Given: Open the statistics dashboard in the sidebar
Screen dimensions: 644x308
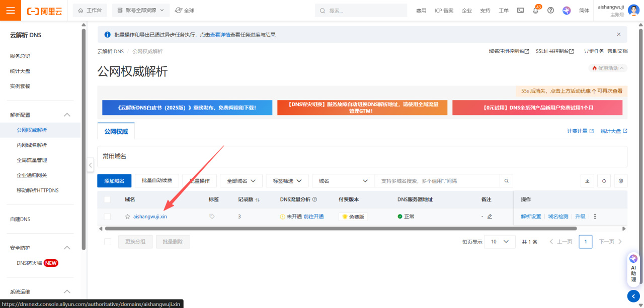Looking at the screenshot, I should pyautogui.click(x=20, y=71).
